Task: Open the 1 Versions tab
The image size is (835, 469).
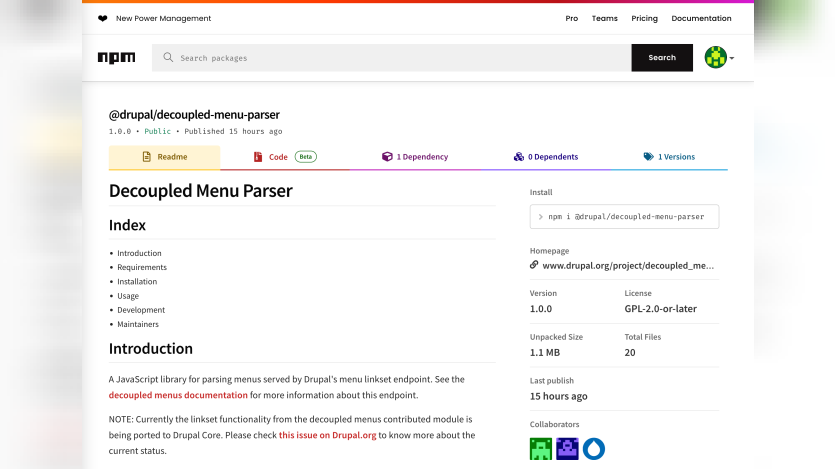Action: click(669, 157)
